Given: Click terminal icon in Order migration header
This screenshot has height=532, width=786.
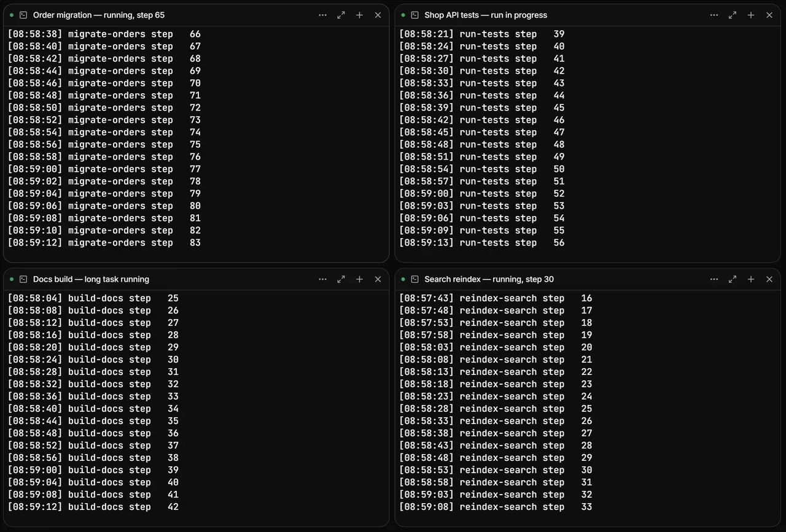Looking at the screenshot, I should click(x=23, y=15).
